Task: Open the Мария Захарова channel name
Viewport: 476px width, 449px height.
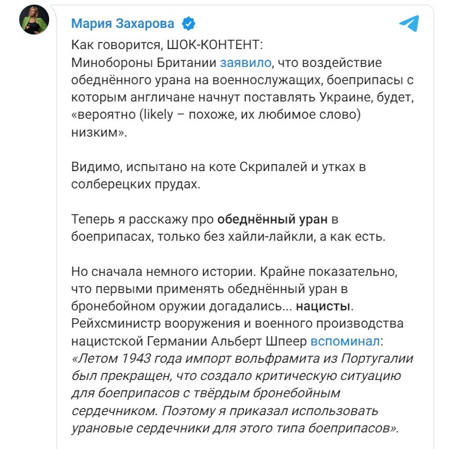Action: click(123, 25)
